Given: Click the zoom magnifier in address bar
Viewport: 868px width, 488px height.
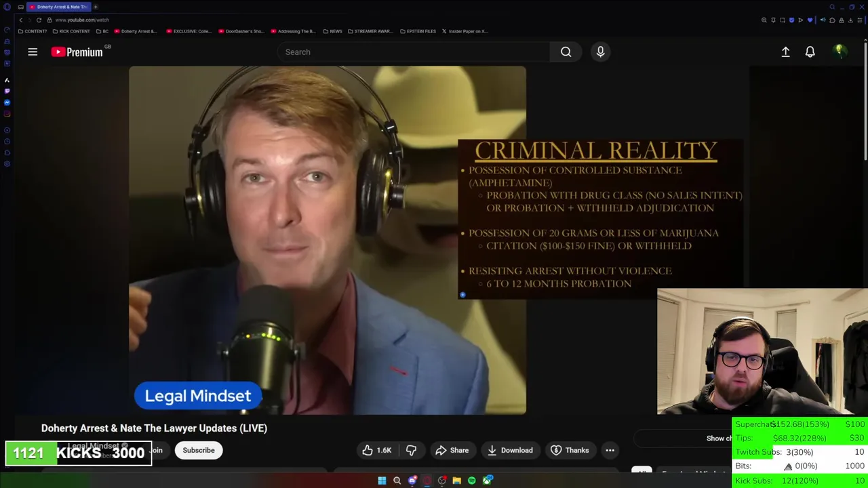Looking at the screenshot, I should 764,20.
